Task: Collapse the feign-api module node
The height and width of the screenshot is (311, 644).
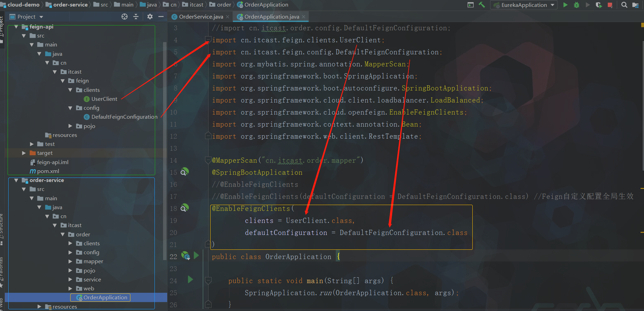Action: point(16,27)
